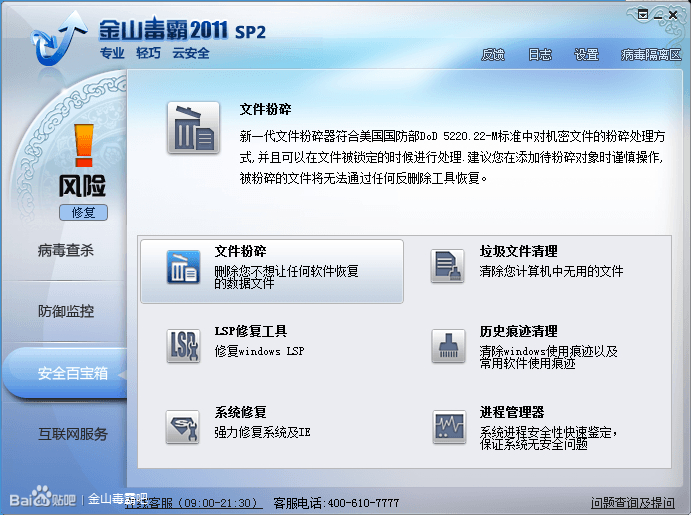Switch to the 防御监控 (Defense Monitor) tab

[x=66, y=311]
